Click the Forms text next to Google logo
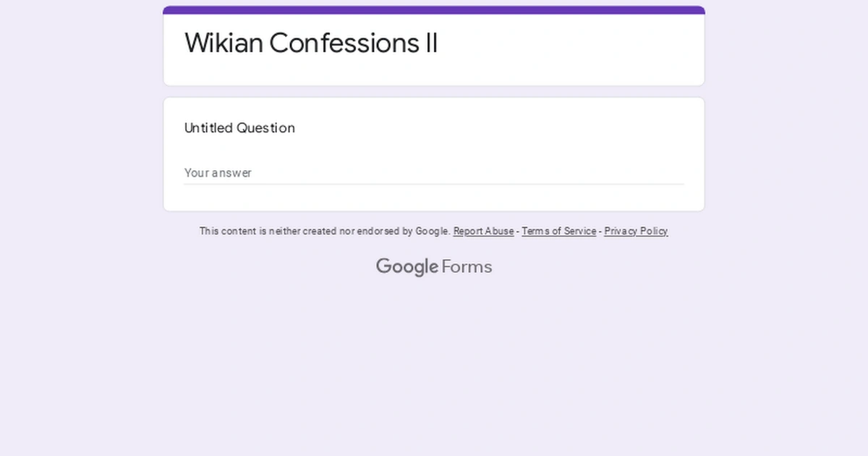This screenshot has width=868, height=456. point(468,266)
